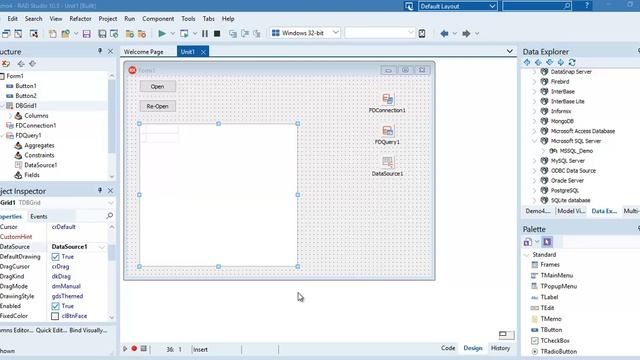This screenshot has height=360, width=640.
Task: Click the macro stop square in the status bar
Action: point(143,349)
